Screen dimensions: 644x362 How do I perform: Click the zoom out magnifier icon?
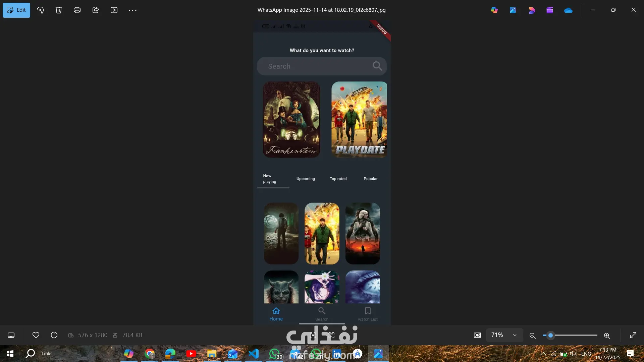point(532,336)
